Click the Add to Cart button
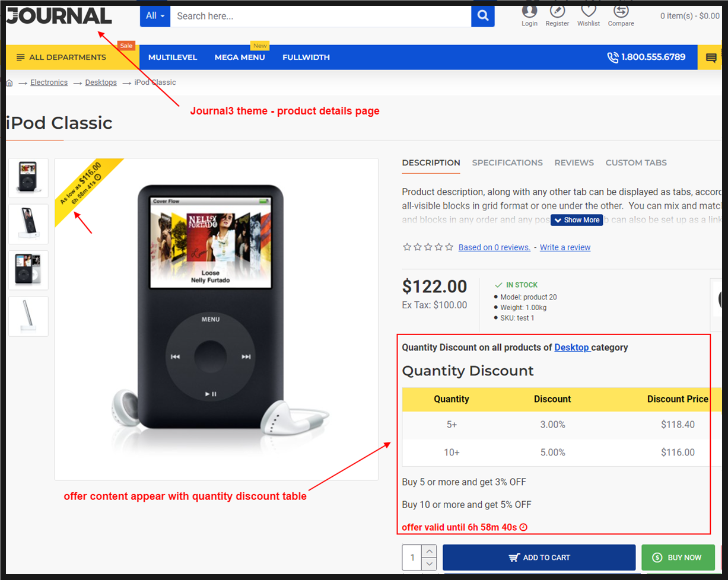This screenshot has width=728, height=580. coord(539,557)
